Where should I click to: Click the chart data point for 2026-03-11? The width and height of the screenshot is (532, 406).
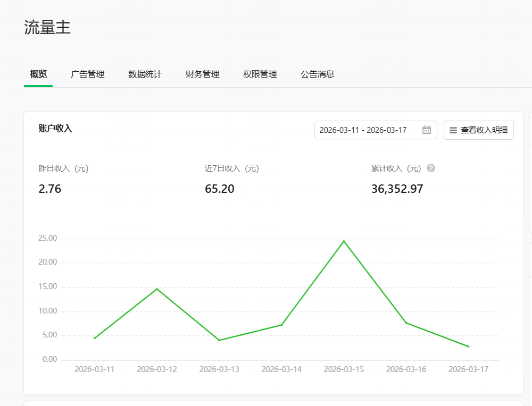(x=95, y=337)
